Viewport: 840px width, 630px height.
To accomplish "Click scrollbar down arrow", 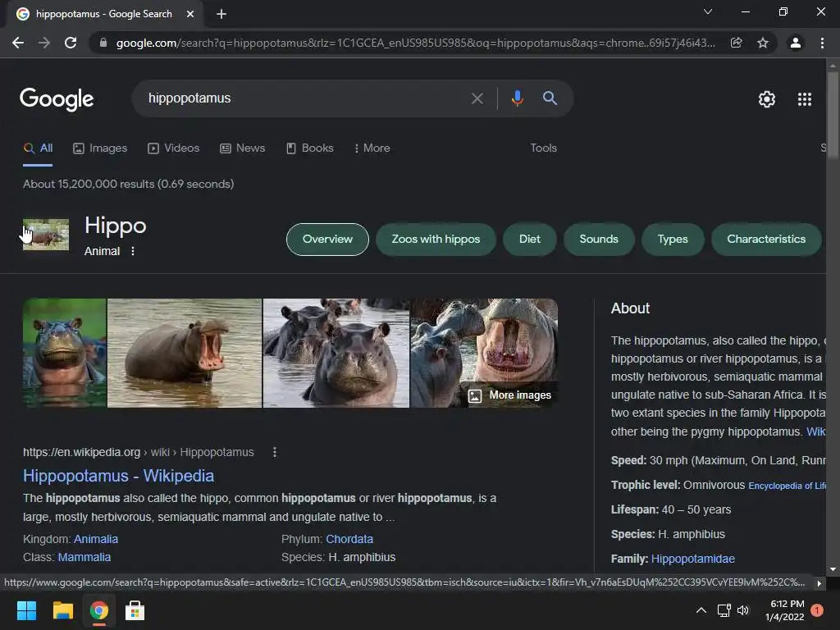I will point(833,569).
